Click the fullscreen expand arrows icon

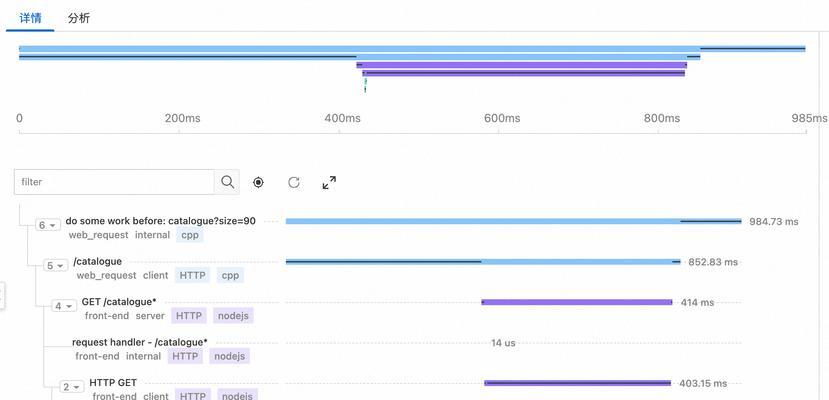[329, 182]
